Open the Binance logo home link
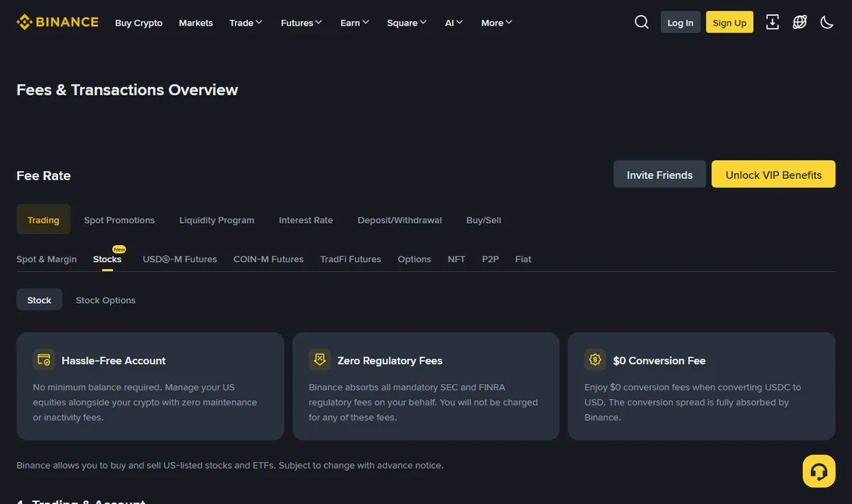The image size is (852, 504). 58,22
